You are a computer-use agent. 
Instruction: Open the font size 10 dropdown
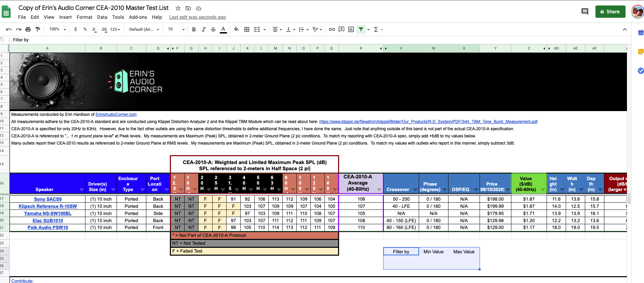tap(176, 29)
